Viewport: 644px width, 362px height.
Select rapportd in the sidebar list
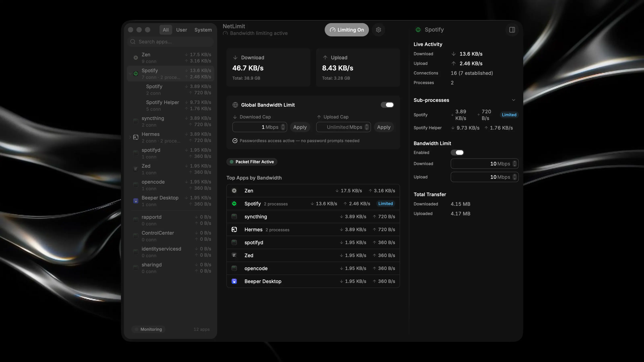click(x=171, y=220)
